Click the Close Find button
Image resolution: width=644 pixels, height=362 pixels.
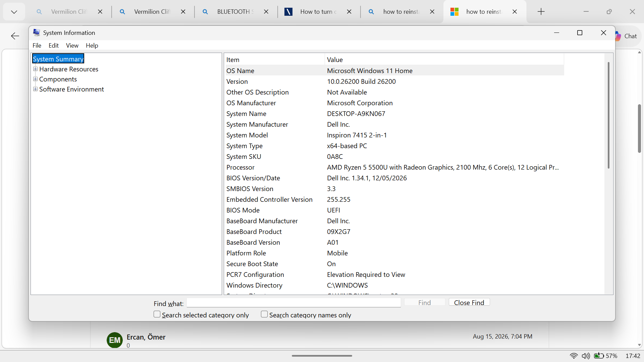point(469,302)
